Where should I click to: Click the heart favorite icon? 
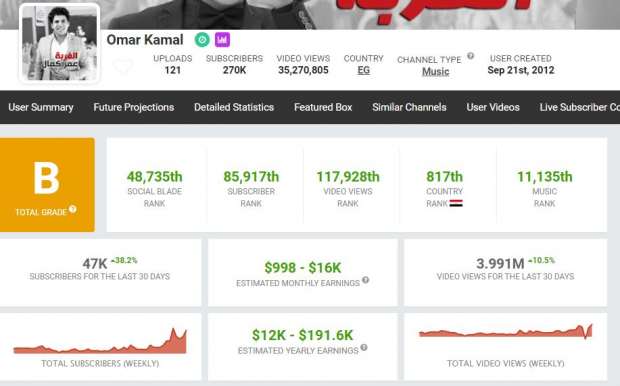pyautogui.click(x=123, y=65)
